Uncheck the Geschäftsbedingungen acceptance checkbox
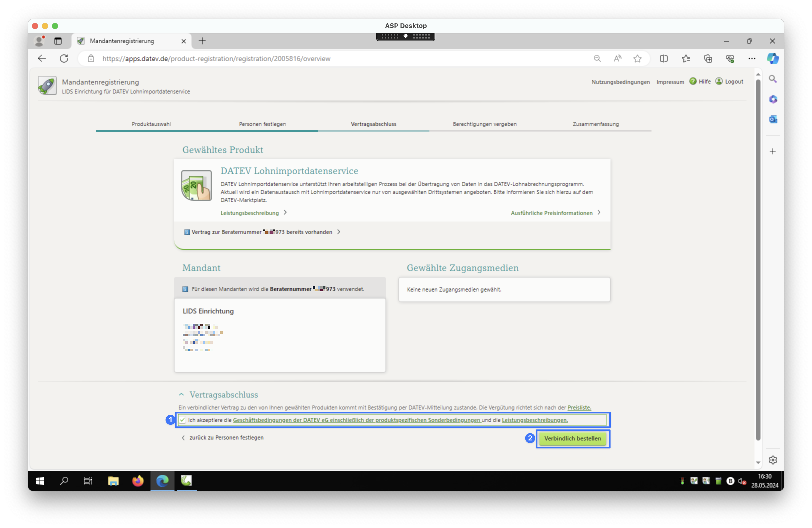 (x=182, y=420)
